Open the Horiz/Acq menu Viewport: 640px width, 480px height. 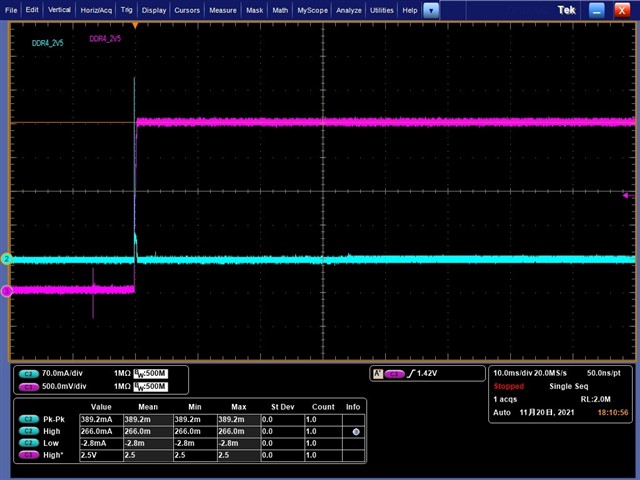pyautogui.click(x=96, y=10)
